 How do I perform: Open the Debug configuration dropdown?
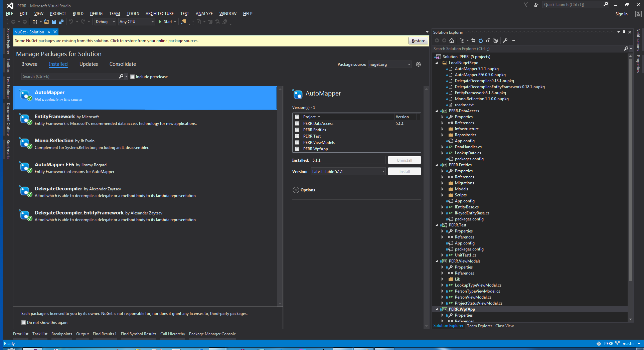click(105, 22)
